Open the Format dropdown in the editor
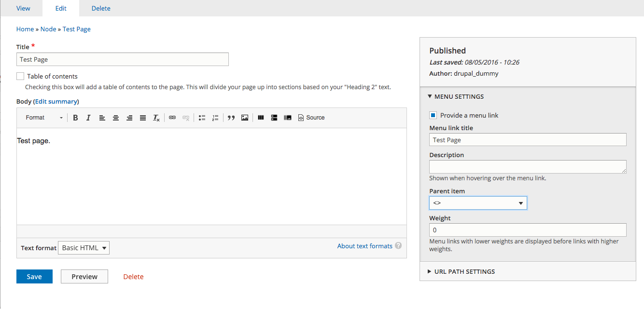Image resolution: width=644 pixels, height=309 pixels. pyautogui.click(x=43, y=117)
